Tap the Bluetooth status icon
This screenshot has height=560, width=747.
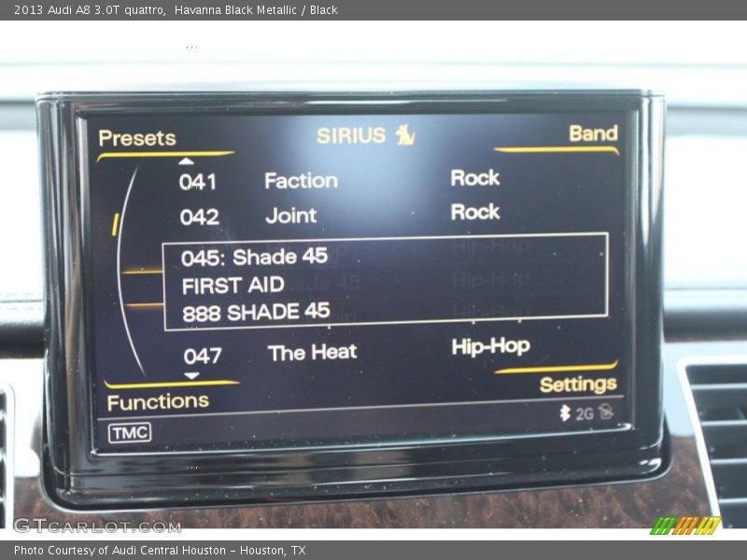(565, 413)
